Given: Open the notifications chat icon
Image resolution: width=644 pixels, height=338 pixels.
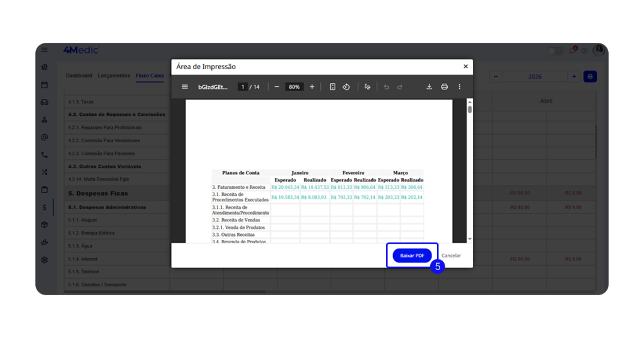Looking at the screenshot, I should point(572,51).
